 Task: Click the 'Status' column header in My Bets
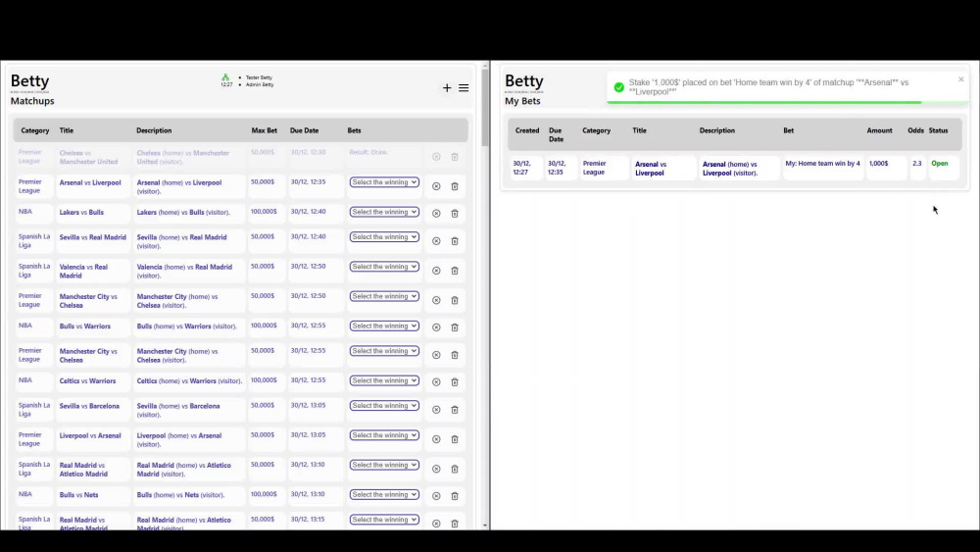pyautogui.click(x=938, y=130)
